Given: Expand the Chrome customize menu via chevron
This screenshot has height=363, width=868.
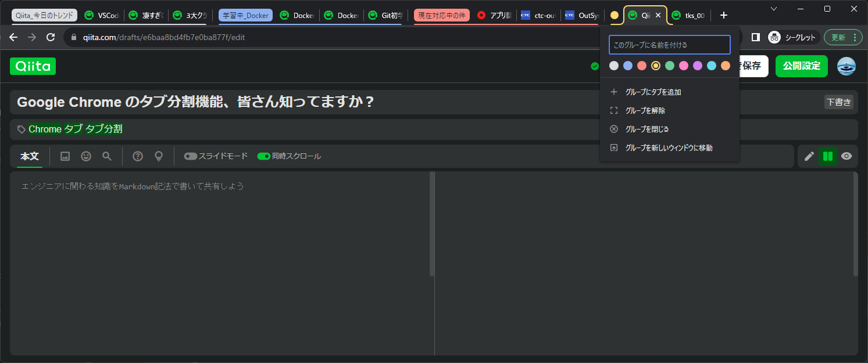Looking at the screenshot, I should point(773,10).
